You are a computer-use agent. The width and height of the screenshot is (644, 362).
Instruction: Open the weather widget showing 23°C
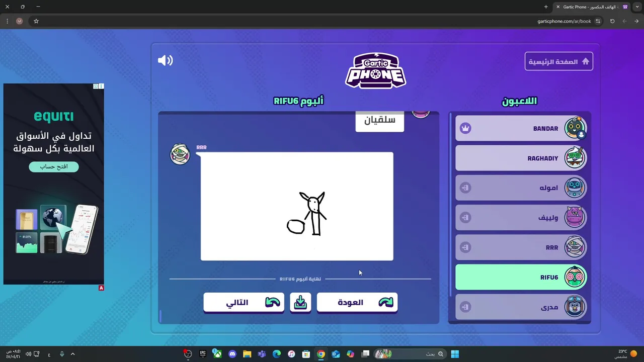[626, 354]
